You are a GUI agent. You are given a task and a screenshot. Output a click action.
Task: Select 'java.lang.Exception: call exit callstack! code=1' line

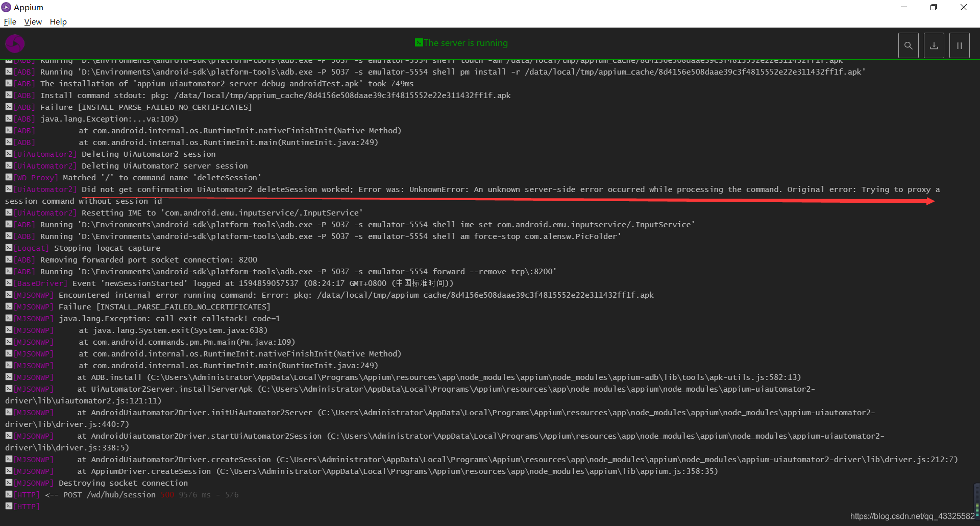point(169,319)
